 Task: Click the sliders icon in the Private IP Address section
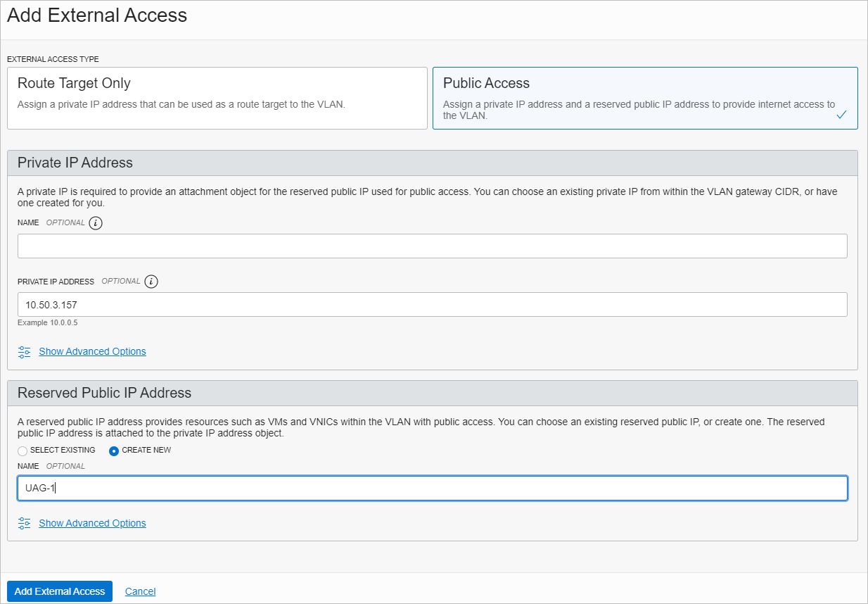pyautogui.click(x=25, y=352)
